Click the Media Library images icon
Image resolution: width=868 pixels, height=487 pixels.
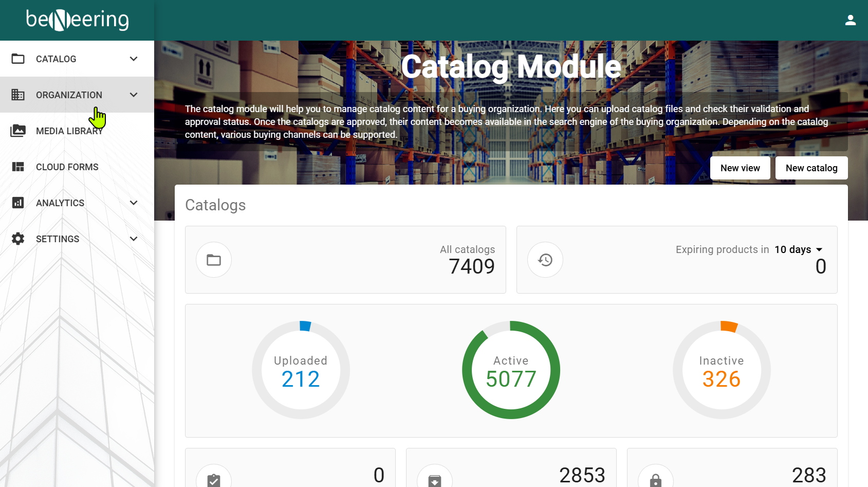pos(18,131)
